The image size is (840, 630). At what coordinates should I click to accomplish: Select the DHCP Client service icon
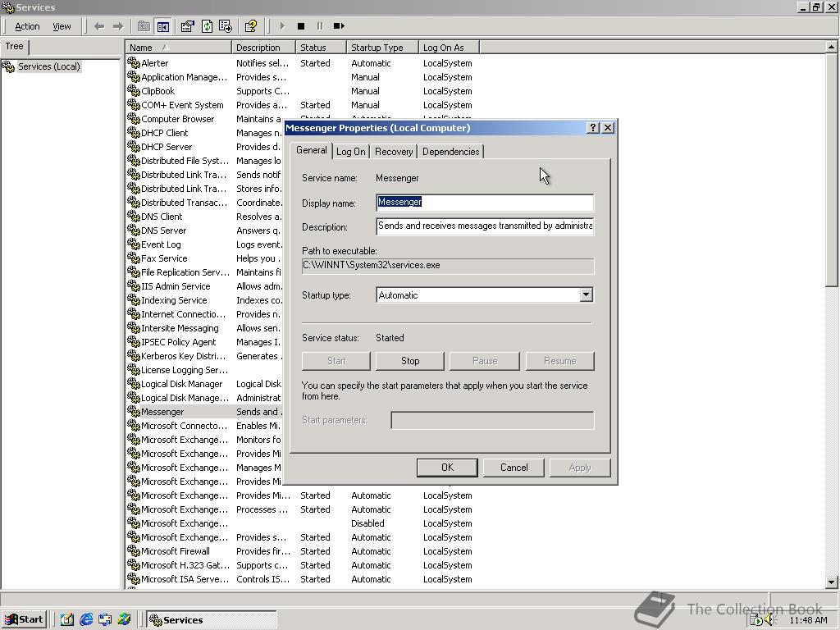click(x=133, y=132)
